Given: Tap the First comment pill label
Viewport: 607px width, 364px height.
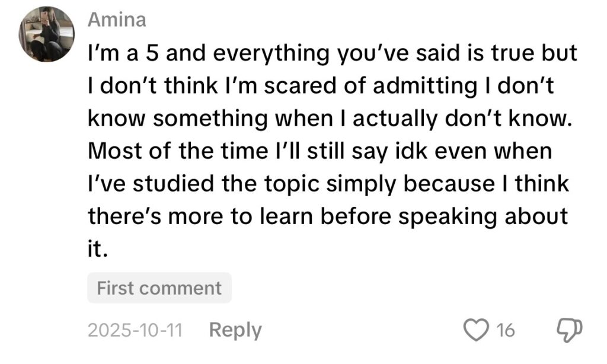Looking at the screenshot, I should coord(159,288).
